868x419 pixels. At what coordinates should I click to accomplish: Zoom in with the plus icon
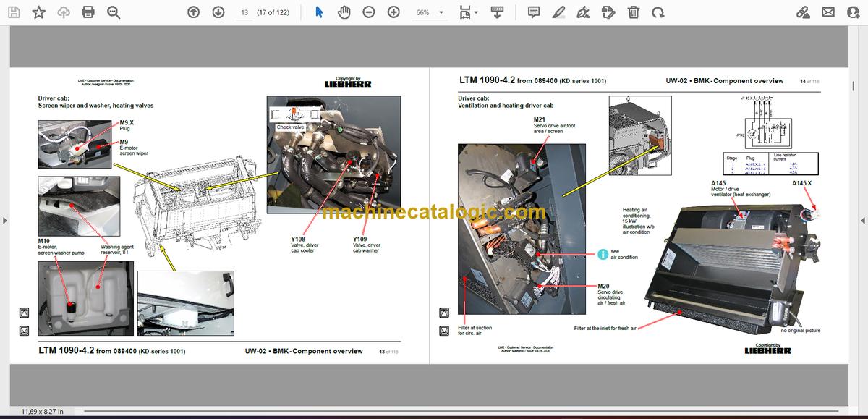click(x=393, y=12)
